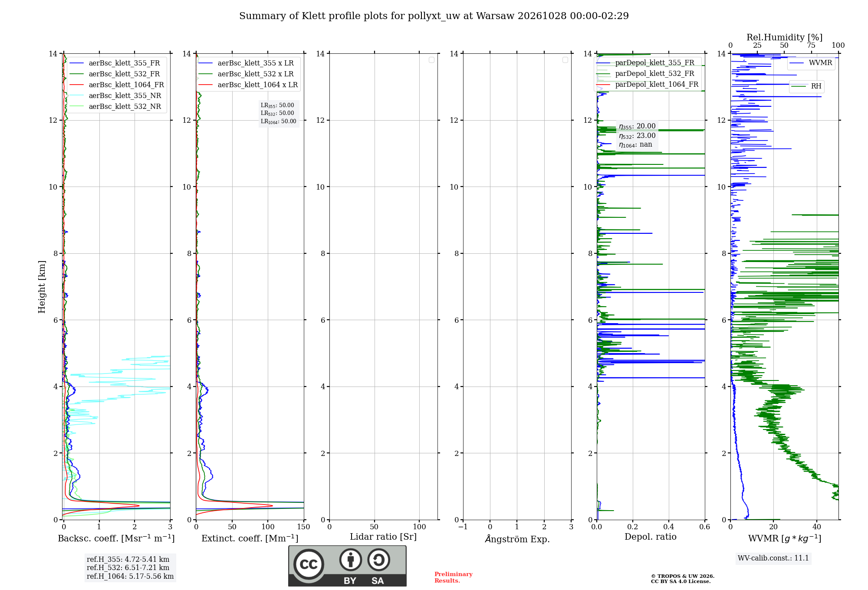Click the TROPOS & UW 2026 copyright text
This screenshot has height=590, width=868.
tap(683, 577)
